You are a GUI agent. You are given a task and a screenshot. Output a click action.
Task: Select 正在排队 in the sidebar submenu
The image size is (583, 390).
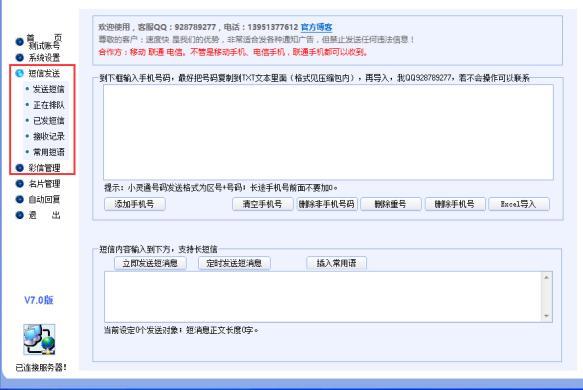coord(49,105)
